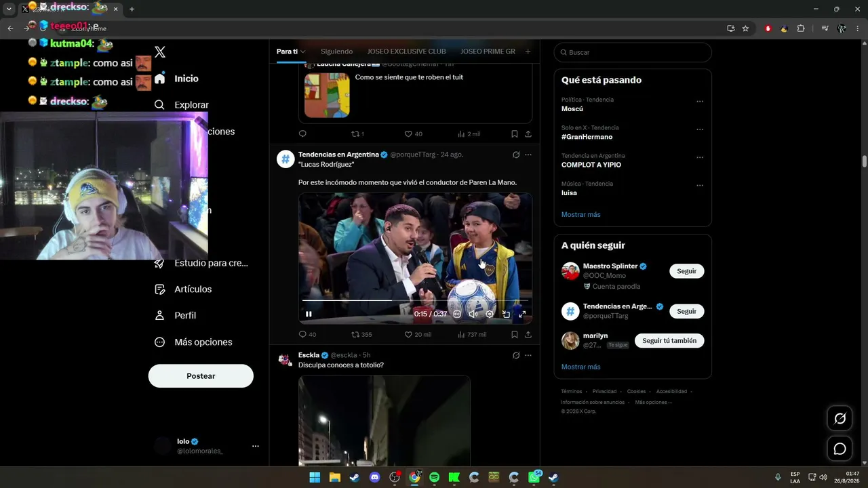868x488 pixels.
Task: Follow Tendencias en Argentina in suggestions
Action: [x=687, y=311]
